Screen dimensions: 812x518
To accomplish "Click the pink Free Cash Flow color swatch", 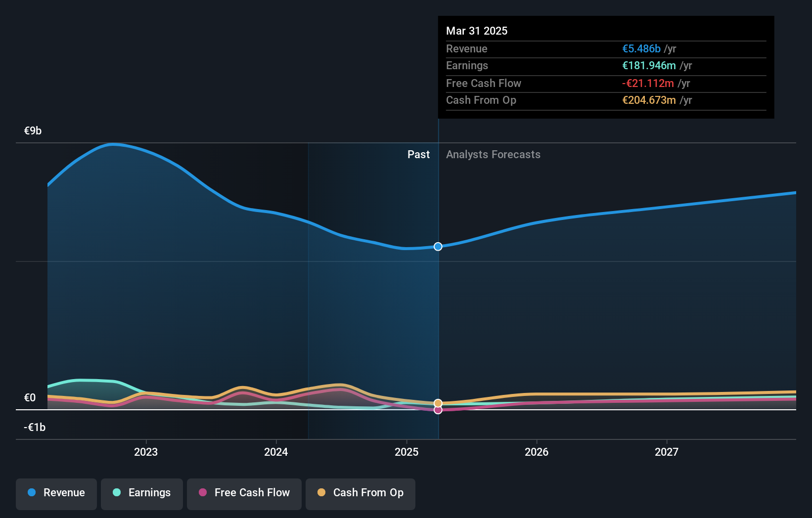I will coord(204,493).
